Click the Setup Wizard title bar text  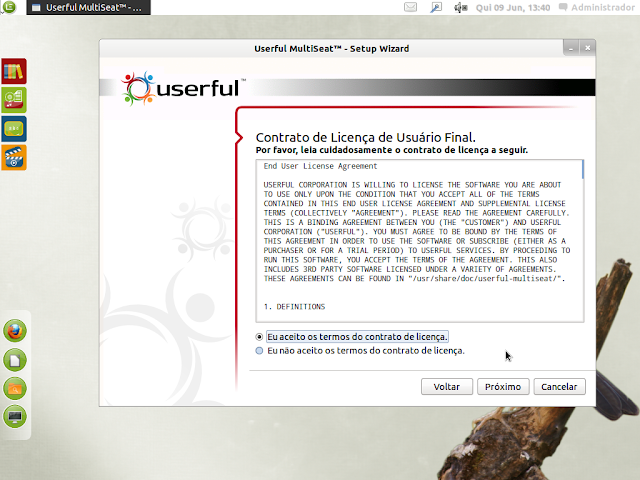(331, 49)
